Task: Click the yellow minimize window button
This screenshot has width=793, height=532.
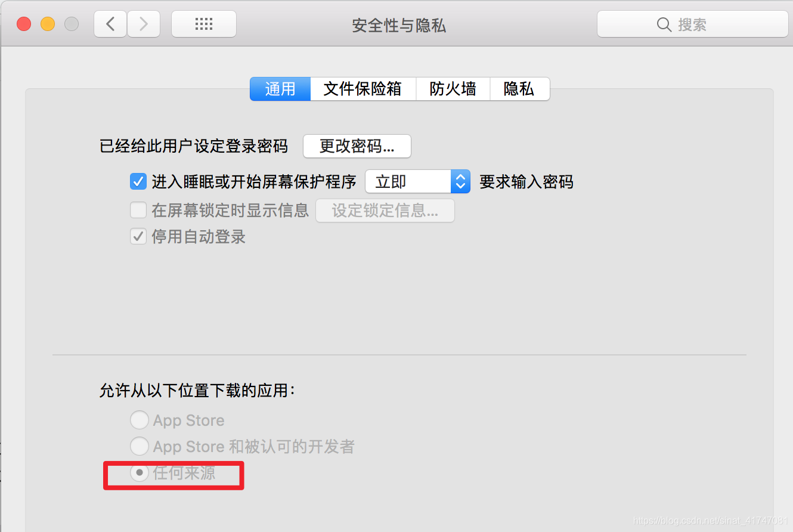Action: point(48,24)
